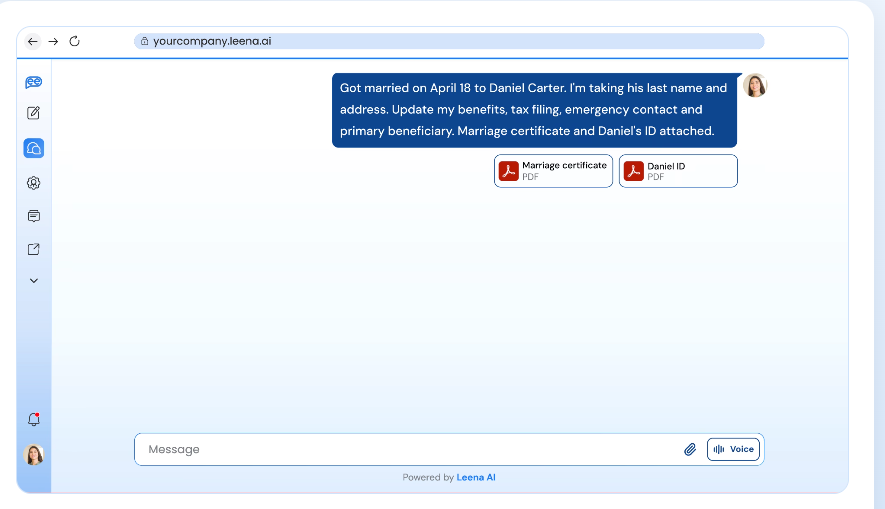This screenshot has height=509, width=885.
Task: Open the profile avatar at sidebar bottom
Action: (34, 455)
